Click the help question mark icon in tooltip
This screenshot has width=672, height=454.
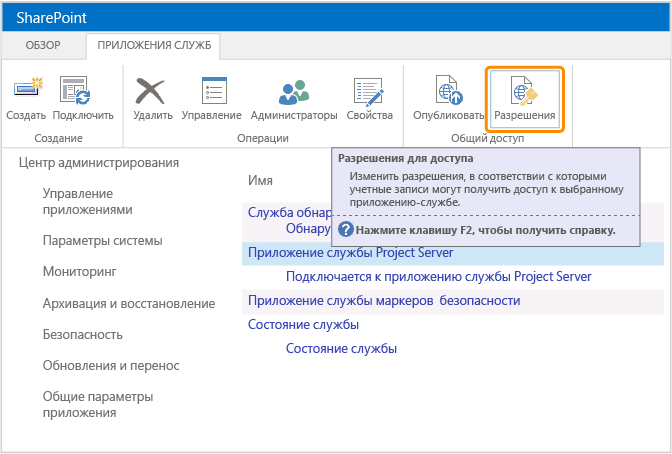coord(345,230)
